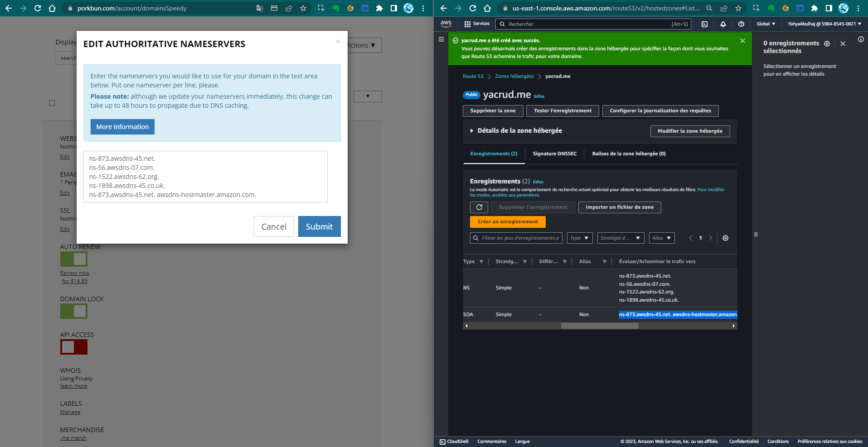
Task: Click Configurer la journalisation des requêtes
Action: coord(660,111)
